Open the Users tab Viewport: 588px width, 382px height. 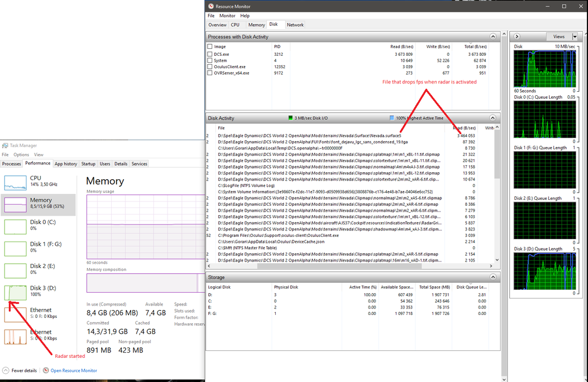[105, 164]
